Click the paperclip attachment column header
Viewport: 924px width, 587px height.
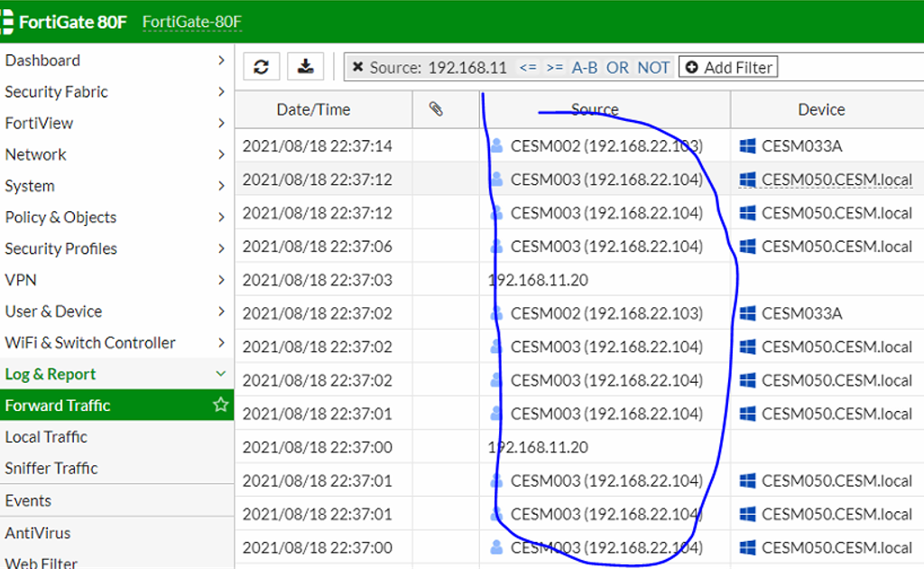(436, 109)
